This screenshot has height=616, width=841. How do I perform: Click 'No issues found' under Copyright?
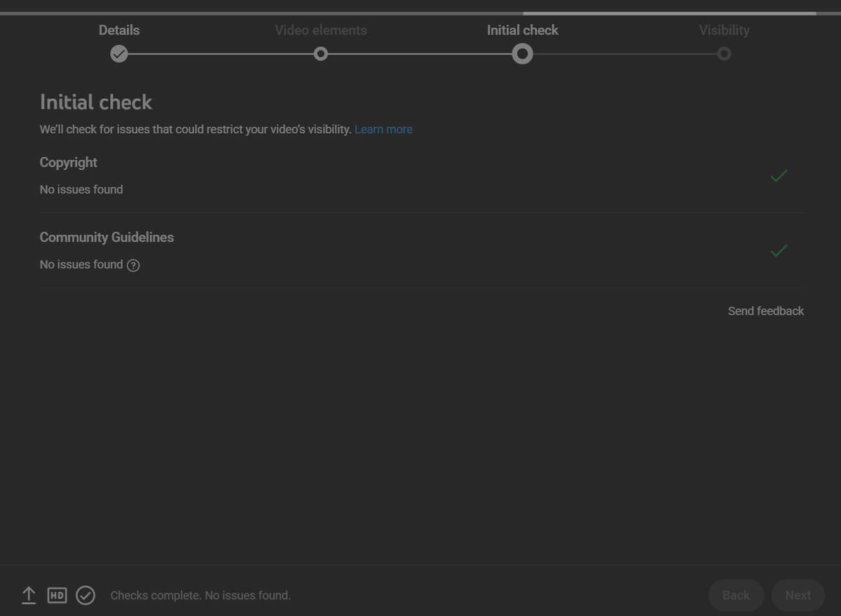pos(81,189)
